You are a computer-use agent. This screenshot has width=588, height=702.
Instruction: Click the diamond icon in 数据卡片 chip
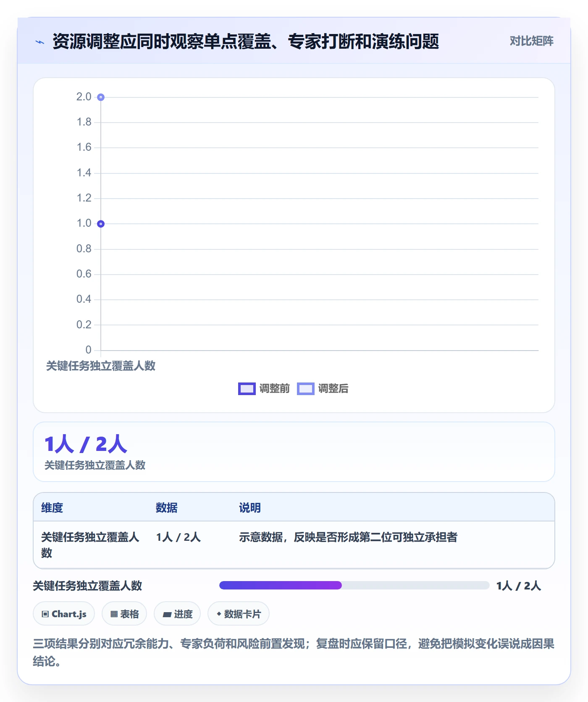click(x=219, y=614)
